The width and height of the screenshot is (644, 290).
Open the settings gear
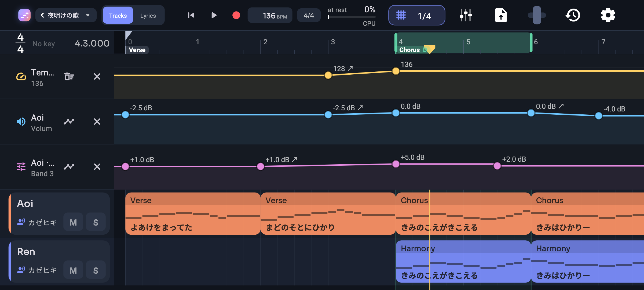(608, 15)
